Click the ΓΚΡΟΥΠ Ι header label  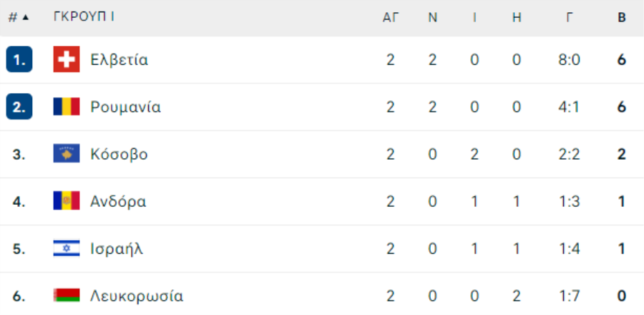tap(84, 17)
